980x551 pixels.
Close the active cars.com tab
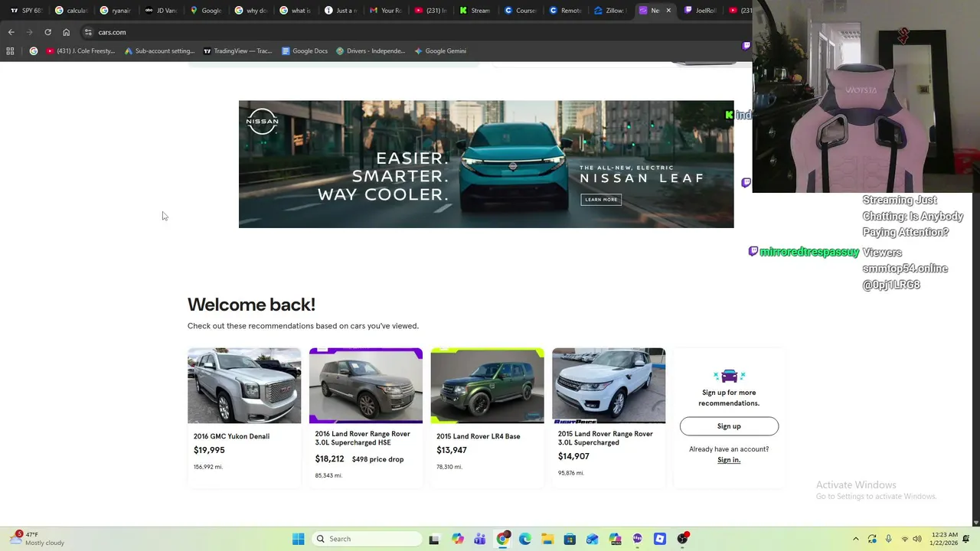[x=668, y=11]
